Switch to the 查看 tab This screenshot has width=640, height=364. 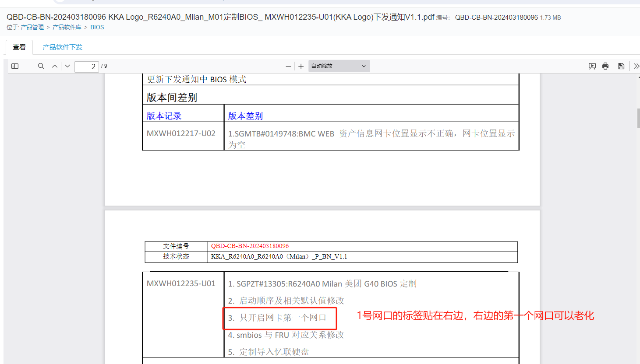[x=19, y=47]
